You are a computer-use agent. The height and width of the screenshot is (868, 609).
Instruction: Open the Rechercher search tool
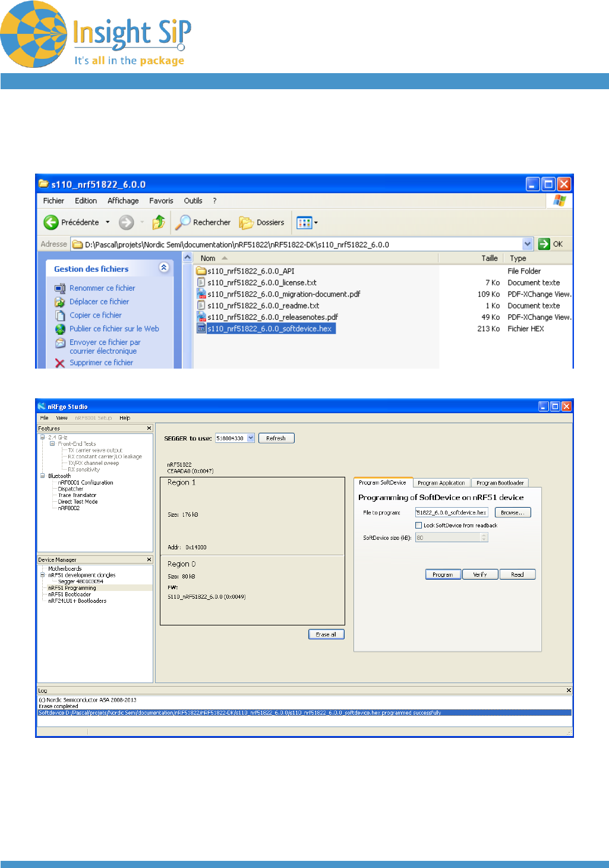(203, 222)
